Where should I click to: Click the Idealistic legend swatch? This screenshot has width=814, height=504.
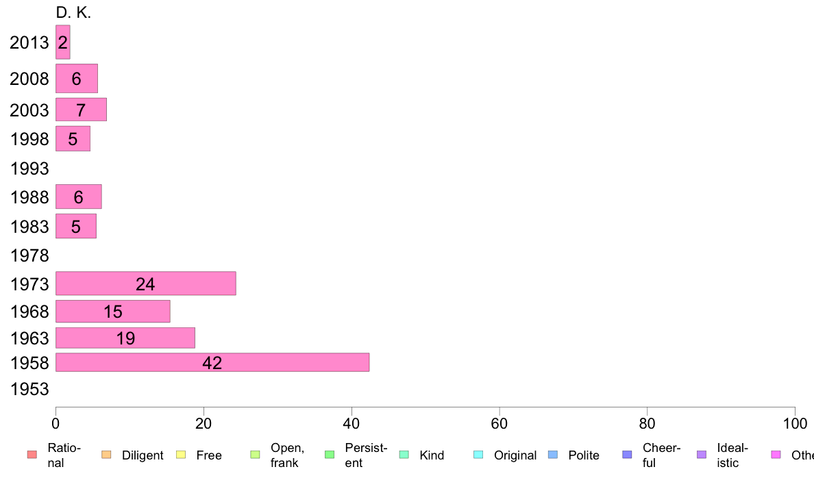pyautogui.click(x=702, y=455)
